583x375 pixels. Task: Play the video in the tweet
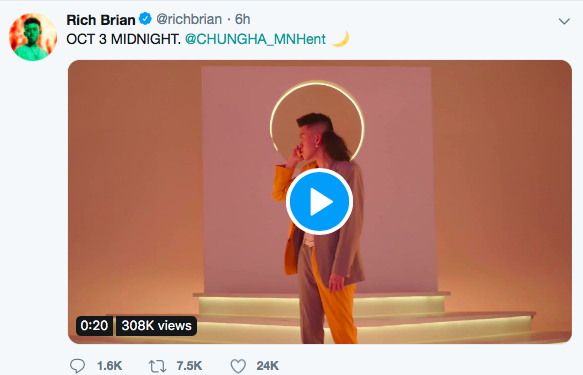(x=319, y=201)
